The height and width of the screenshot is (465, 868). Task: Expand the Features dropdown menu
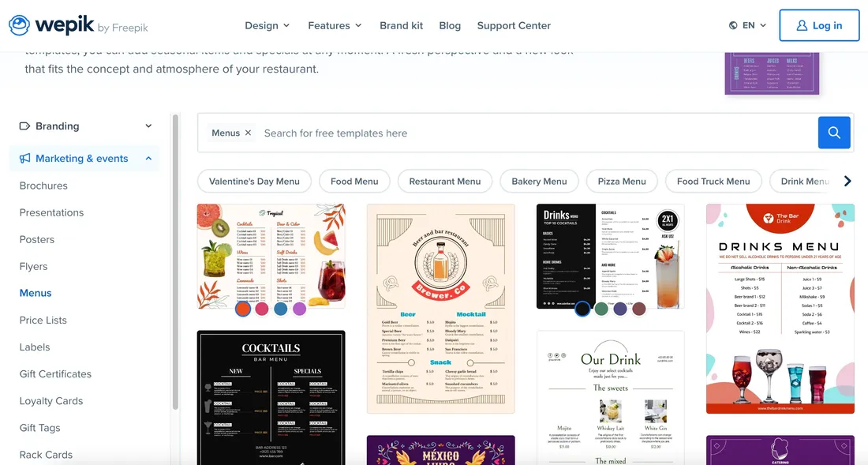335,25
